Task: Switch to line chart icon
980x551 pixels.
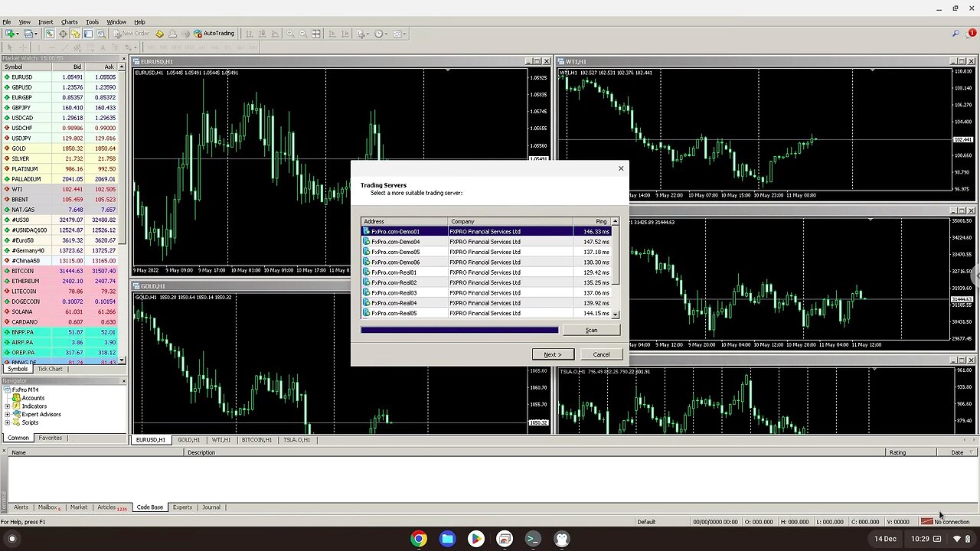Action: coord(275,34)
